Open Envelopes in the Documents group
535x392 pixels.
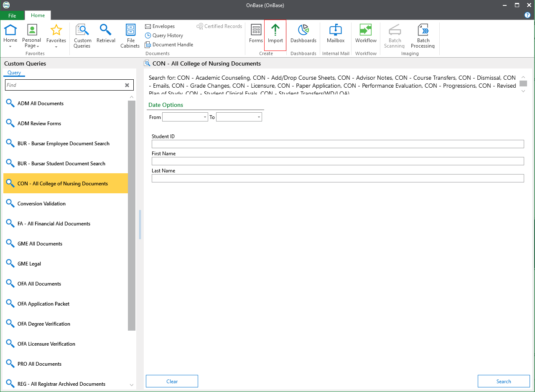click(160, 26)
